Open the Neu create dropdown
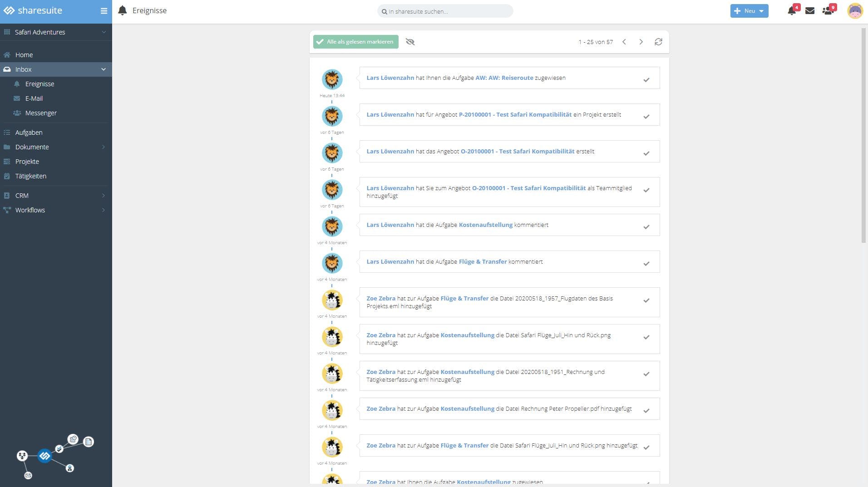This screenshot has height=487, width=868. (749, 11)
